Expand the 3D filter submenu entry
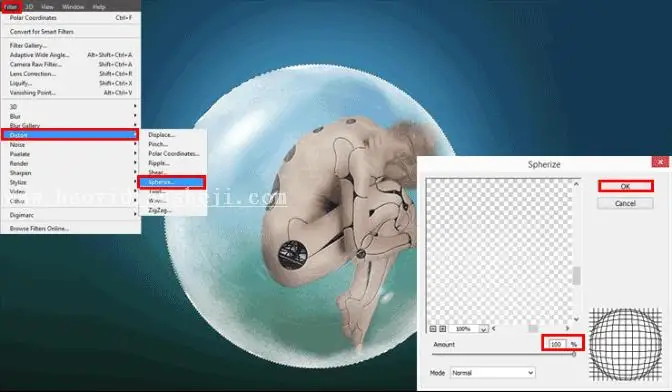Viewport: 672px width, 392px height. tap(71, 107)
